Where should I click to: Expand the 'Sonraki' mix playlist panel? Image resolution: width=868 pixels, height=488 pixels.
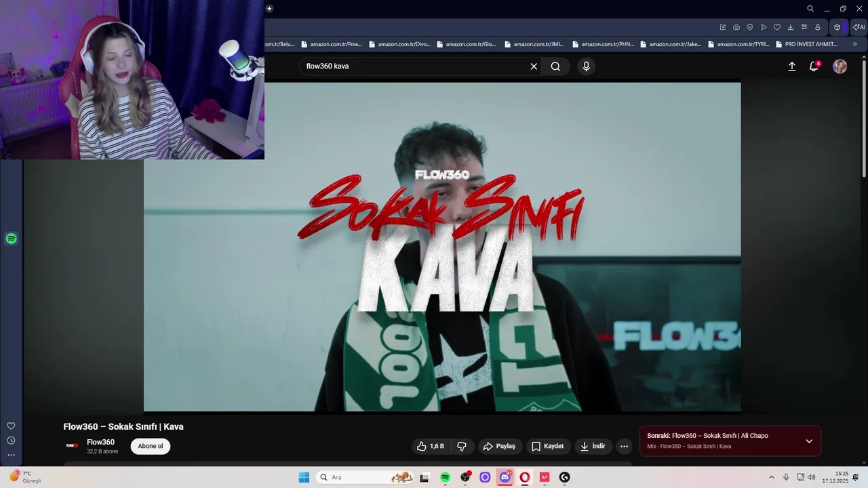tap(809, 441)
